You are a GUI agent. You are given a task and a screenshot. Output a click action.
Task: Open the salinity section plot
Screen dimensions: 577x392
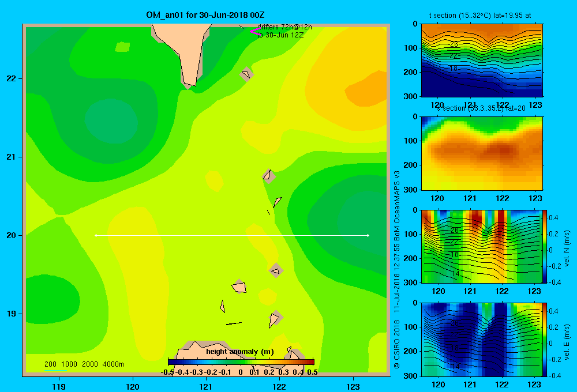[482, 153]
